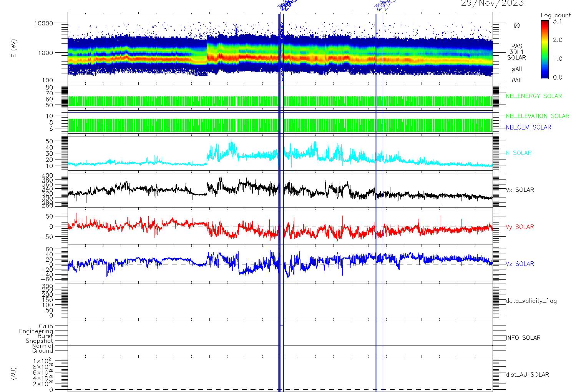Click the 'Burst' mode axis label
This screenshot has height=392, width=581.
(x=45, y=336)
